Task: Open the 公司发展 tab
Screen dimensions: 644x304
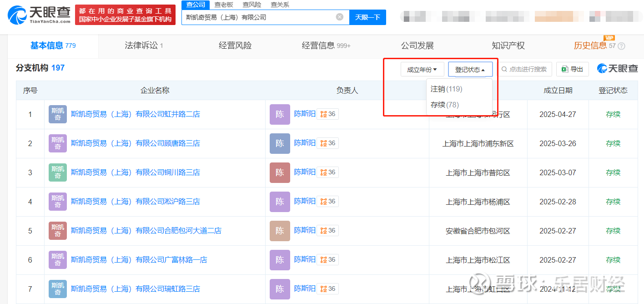Action: (x=417, y=46)
